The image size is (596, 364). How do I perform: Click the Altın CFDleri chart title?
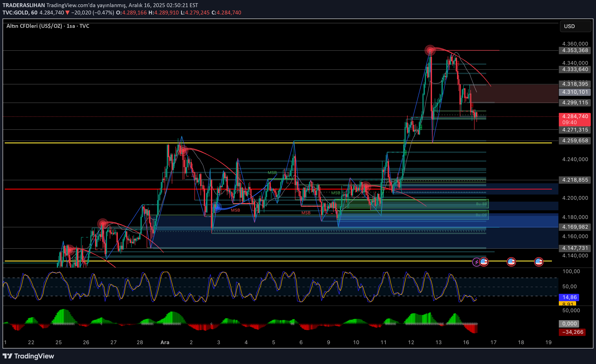point(48,26)
